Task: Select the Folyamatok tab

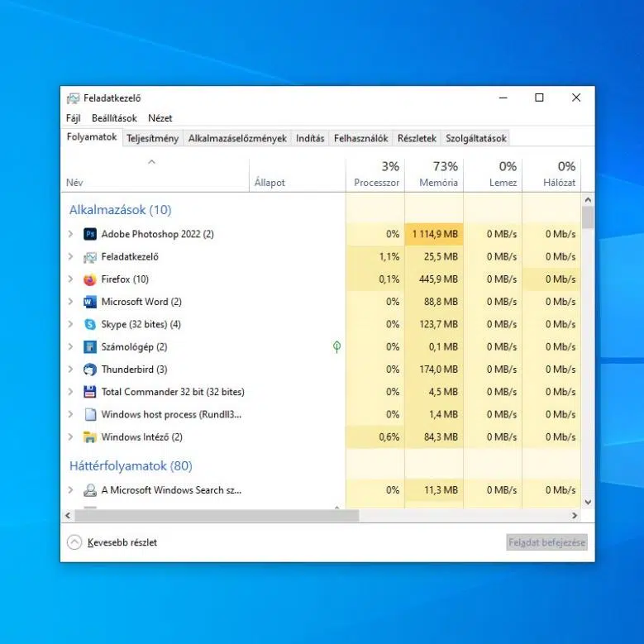Action: (92, 137)
